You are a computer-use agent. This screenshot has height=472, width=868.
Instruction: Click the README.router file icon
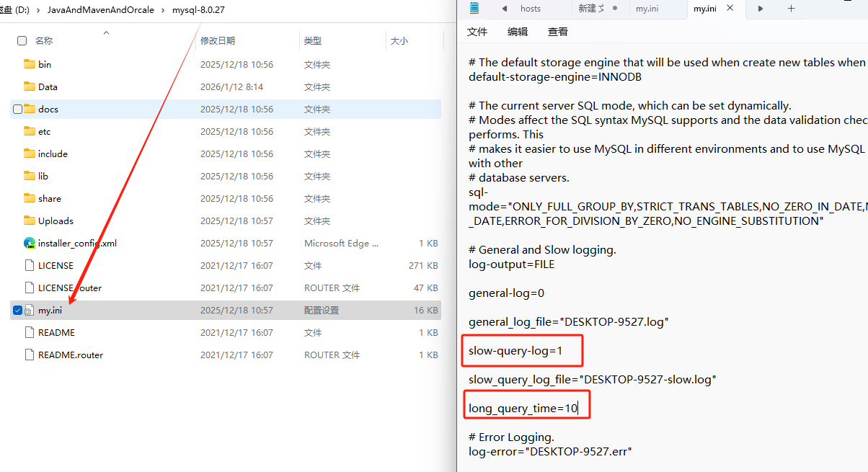30,355
